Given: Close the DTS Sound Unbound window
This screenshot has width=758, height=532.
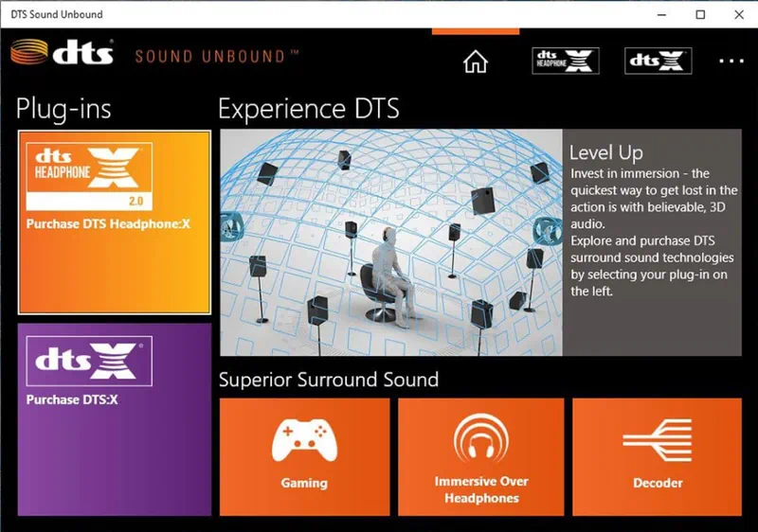Looking at the screenshot, I should pyautogui.click(x=739, y=14).
